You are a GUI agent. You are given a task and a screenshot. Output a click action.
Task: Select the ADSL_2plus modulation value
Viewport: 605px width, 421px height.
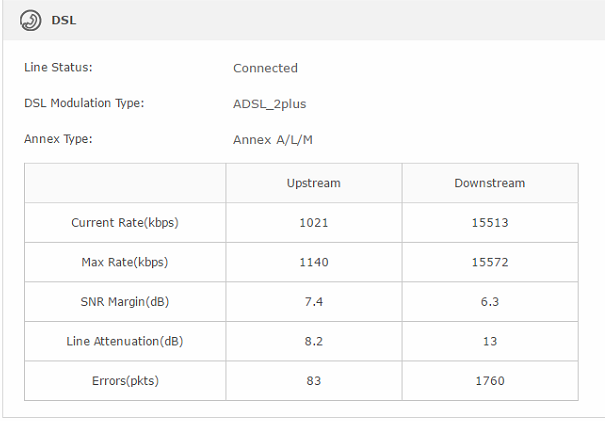(x=270, y=104)
